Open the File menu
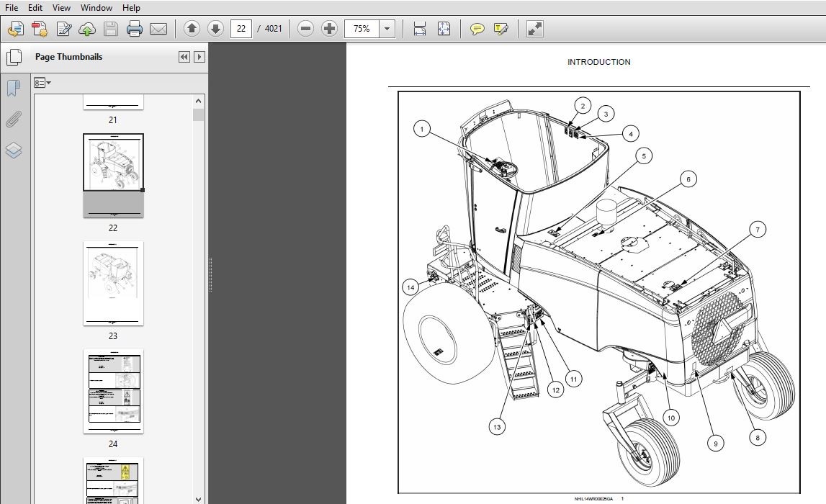This screenshot has width=826, height=504. click(x=11, y=8)
